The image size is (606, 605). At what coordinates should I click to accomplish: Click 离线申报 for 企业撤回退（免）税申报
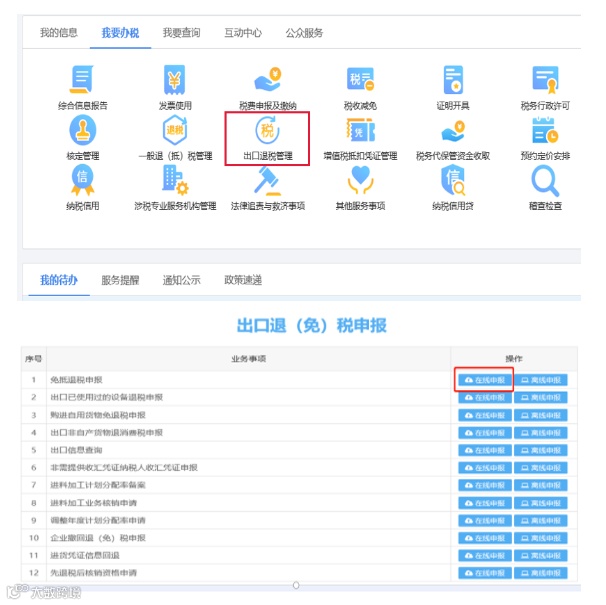click(540, 538)
